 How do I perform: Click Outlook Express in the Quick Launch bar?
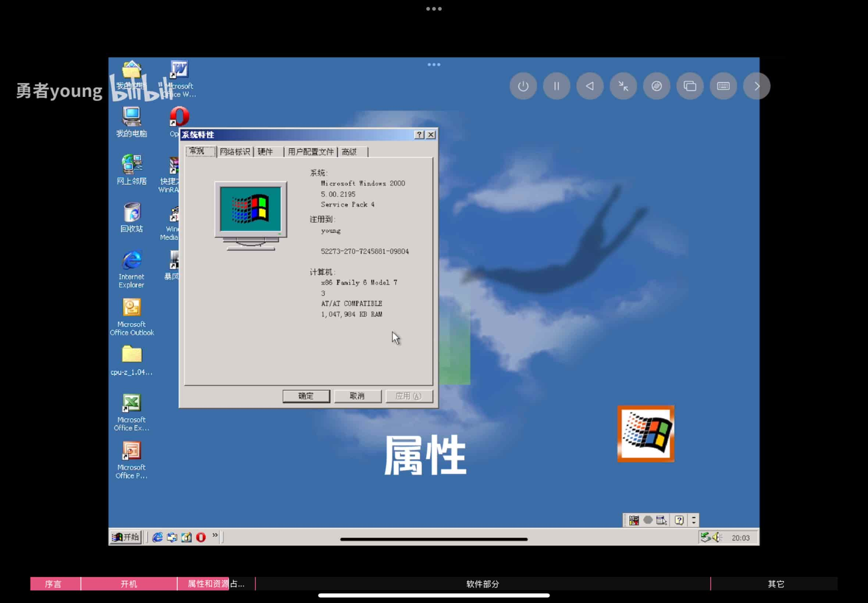[x=172, y=537]
